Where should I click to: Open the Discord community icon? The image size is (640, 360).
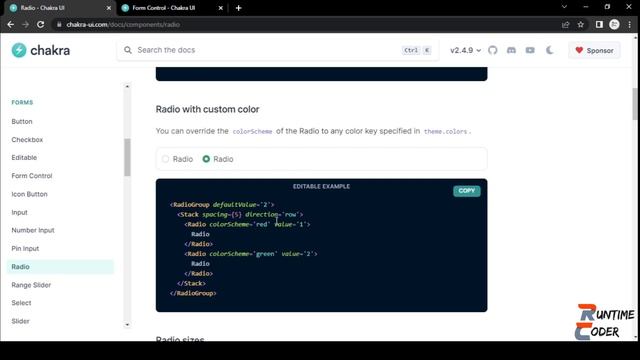511,50
